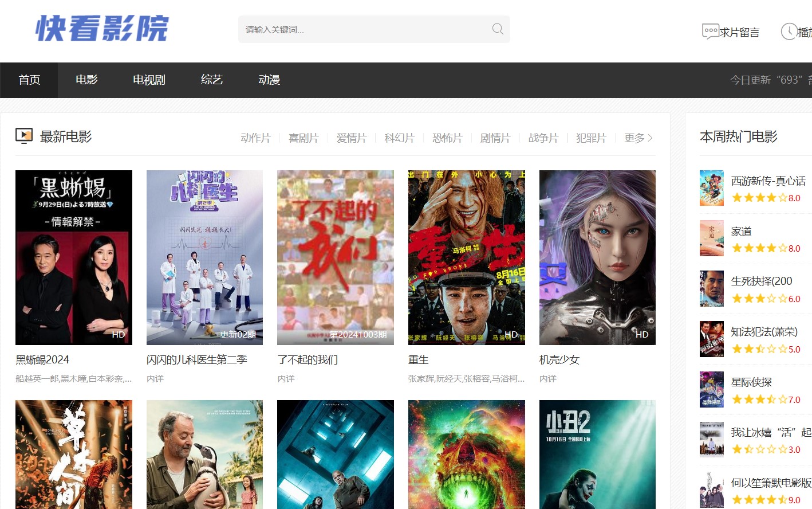Screen dimensions: 812x509
Task: Open the 闪闪的儿科医生 poster thumbnail
Action: [x=204, y=257]
